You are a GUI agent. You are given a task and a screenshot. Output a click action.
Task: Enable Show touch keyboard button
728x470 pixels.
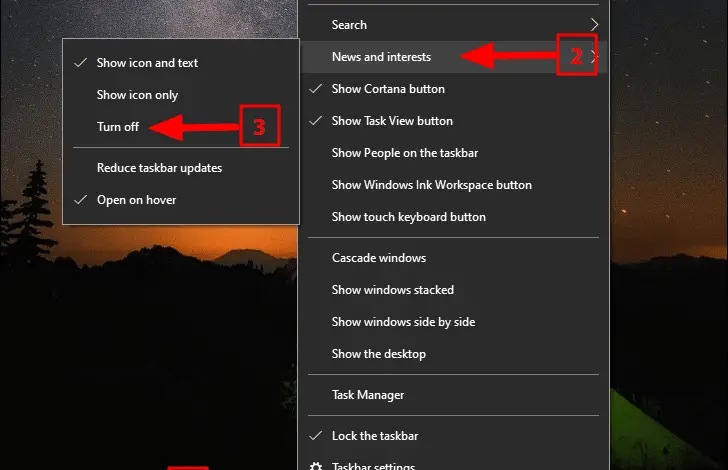(x=408, y=217)
